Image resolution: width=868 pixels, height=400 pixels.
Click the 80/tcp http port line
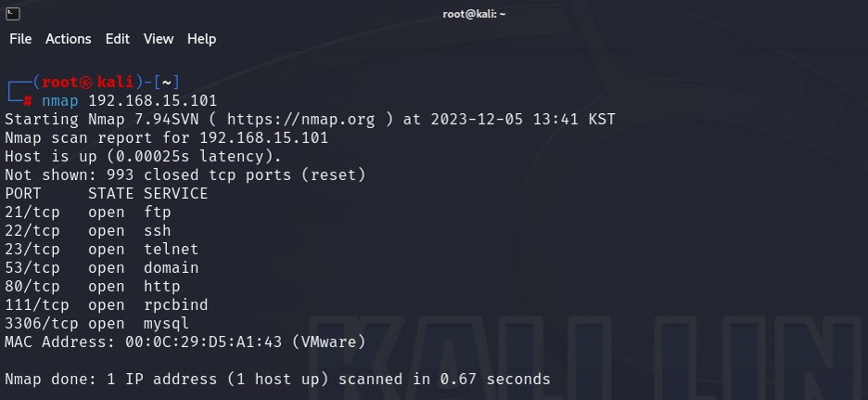[x=93, y=287]
